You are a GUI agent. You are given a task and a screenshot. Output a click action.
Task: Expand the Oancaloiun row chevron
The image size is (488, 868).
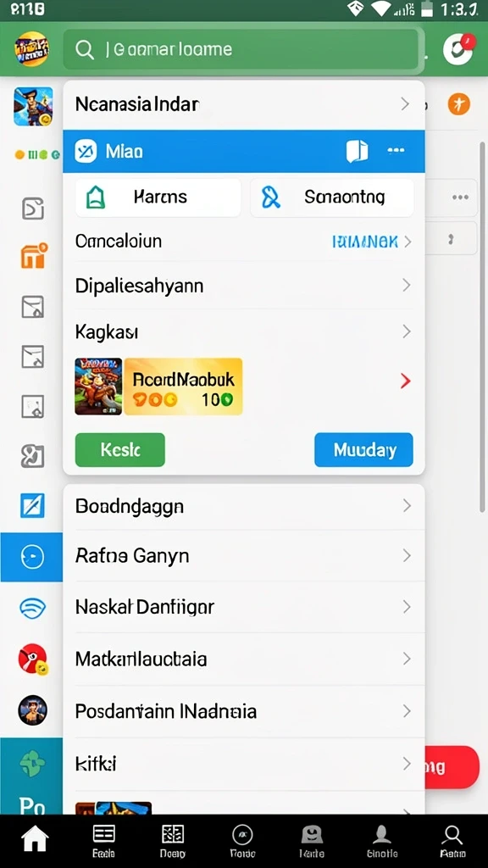point(408,242)
